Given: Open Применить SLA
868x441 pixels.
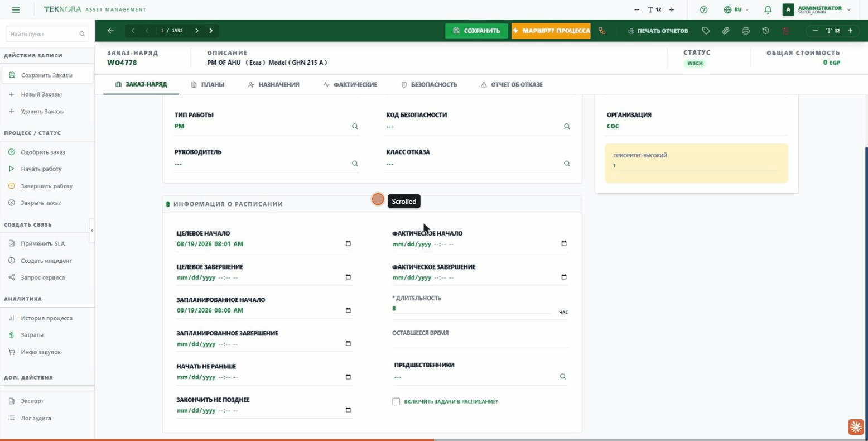Looking at the screenshot, I should (43, 243).
